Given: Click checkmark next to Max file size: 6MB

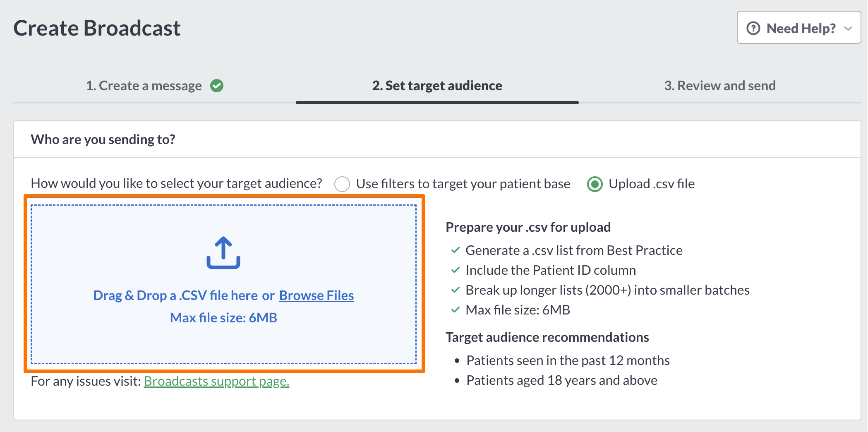Looking at the screenshot, I should (455, 310).
